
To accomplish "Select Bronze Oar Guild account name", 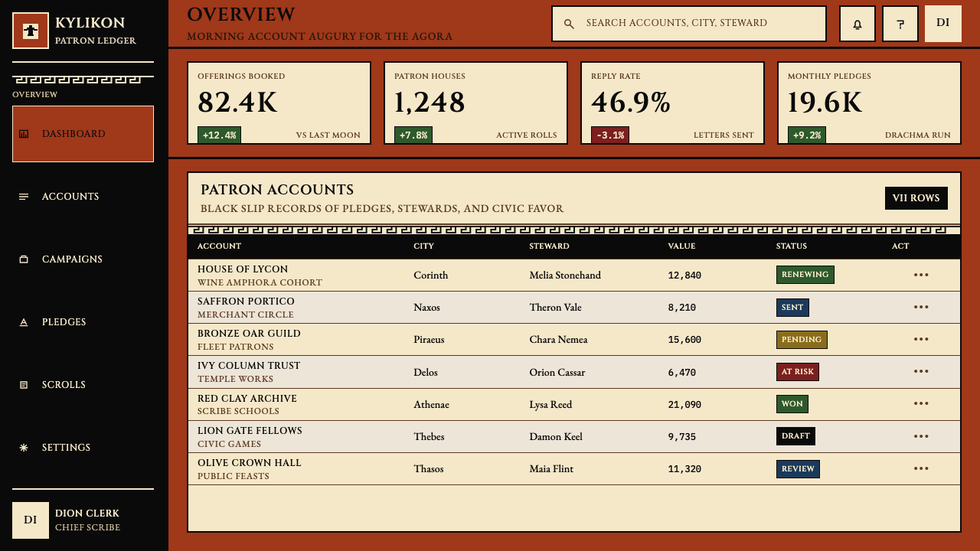I will pos(249,334).
